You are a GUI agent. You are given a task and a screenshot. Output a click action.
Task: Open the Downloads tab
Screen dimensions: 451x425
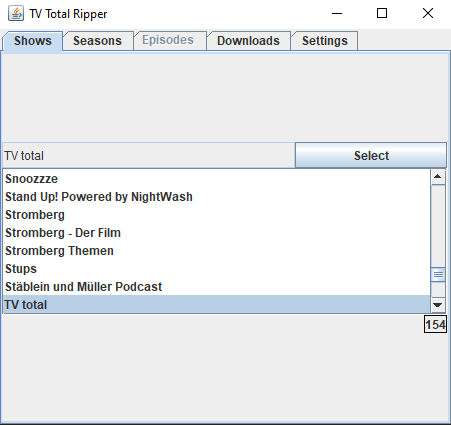coord(248,41)
